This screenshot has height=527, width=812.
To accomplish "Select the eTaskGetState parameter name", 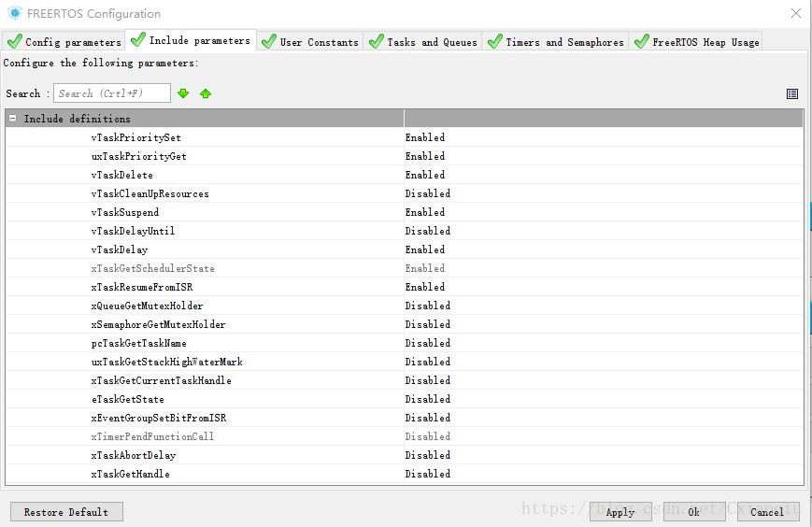I will 128,399.
